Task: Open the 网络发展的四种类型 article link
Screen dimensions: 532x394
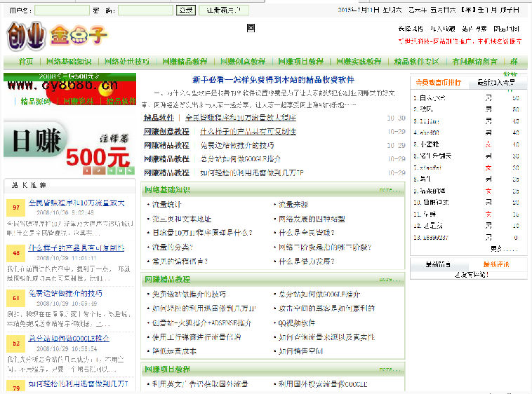Action: (312, 219)
